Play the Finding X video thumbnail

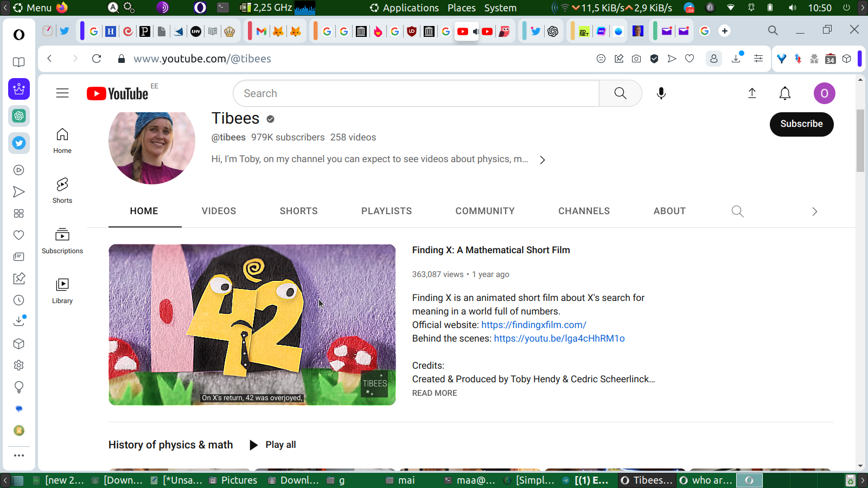coord(252,324)
